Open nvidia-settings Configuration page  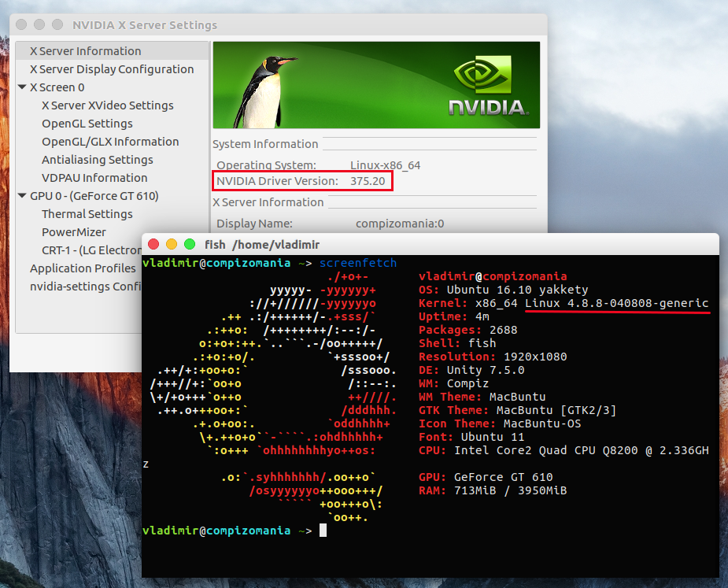[86, 287]
